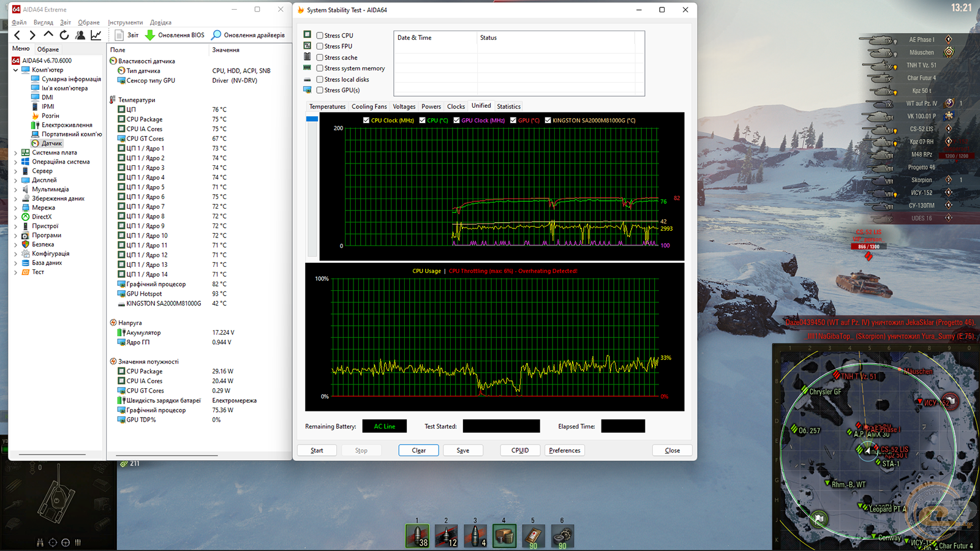
Task: Collapse the Комп'ютер tree node
Action: [x=15, y=70]
